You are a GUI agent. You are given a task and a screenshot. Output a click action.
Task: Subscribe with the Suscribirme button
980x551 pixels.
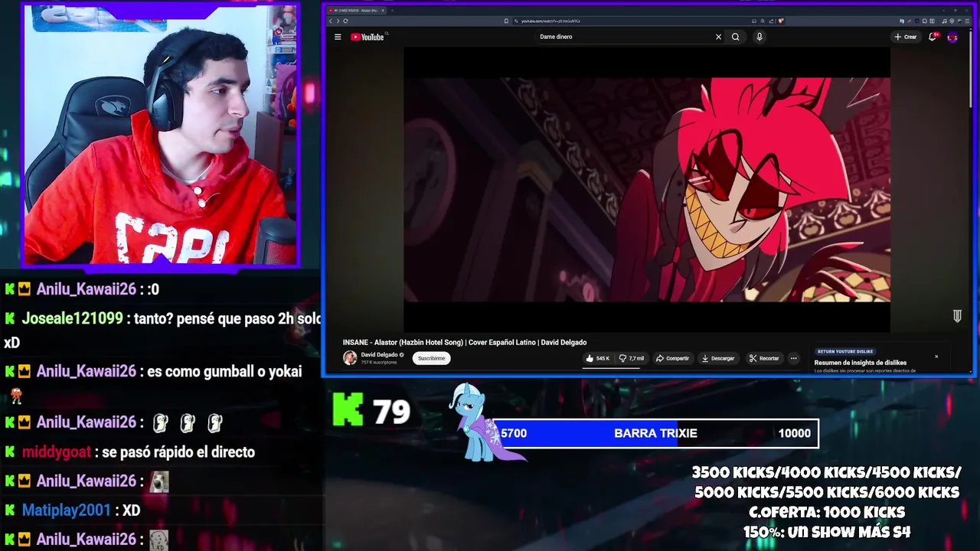[432, 358]
